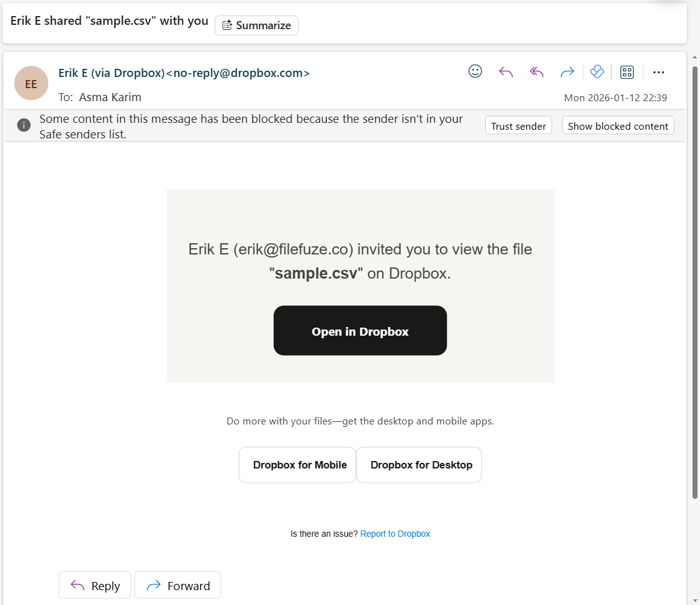
Task: Add an emoji reaction to the email
Action: pyautogui.click(x=475, y=72)
